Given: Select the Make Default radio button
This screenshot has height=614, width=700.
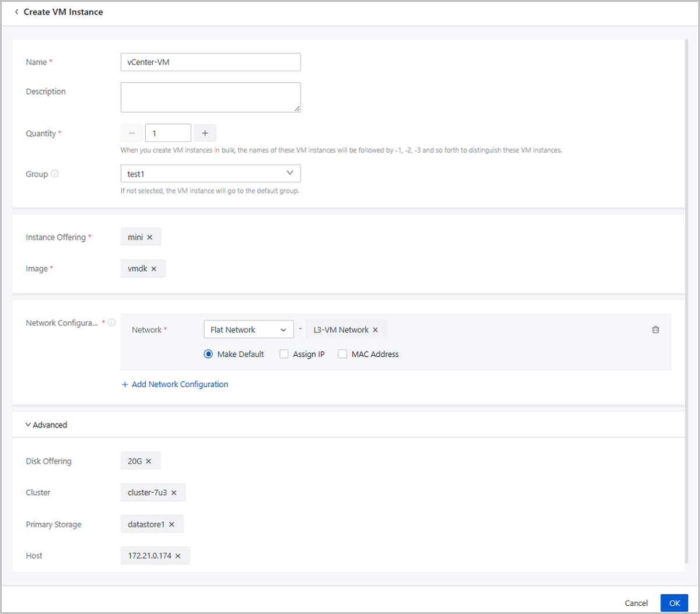Looking at the screenshot, I should [208, 354].
